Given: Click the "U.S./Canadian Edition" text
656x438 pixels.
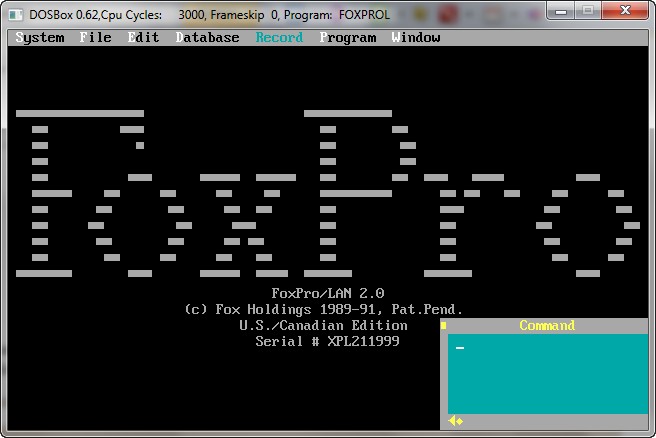Looking at the screenshot, I should tap(323, 325).
